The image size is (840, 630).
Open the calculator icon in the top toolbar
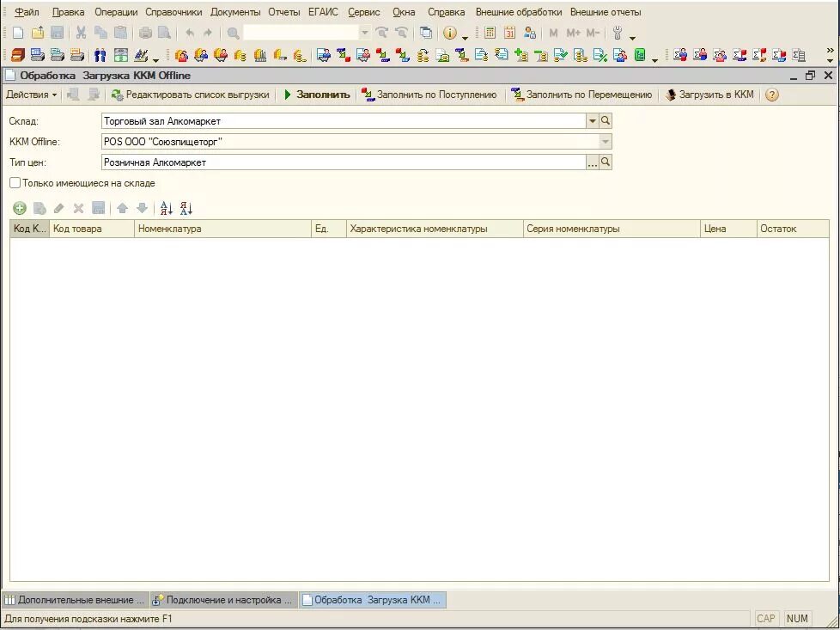click(490, 33)
